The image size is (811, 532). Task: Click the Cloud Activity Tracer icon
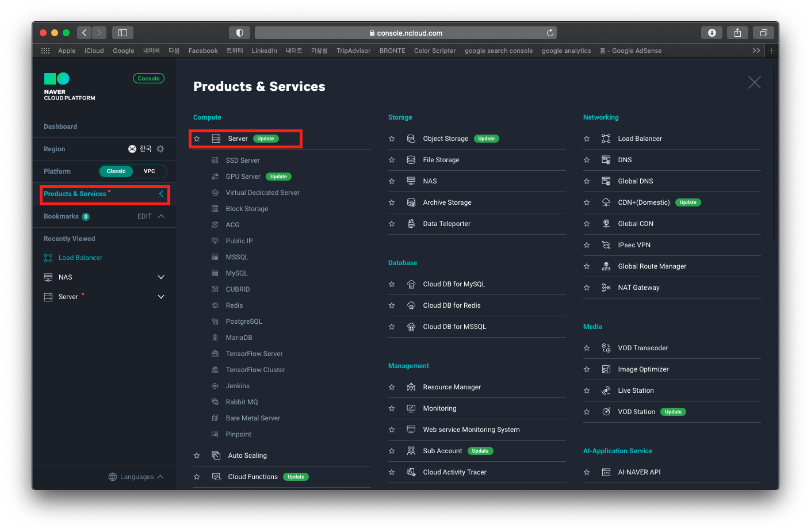411,472
